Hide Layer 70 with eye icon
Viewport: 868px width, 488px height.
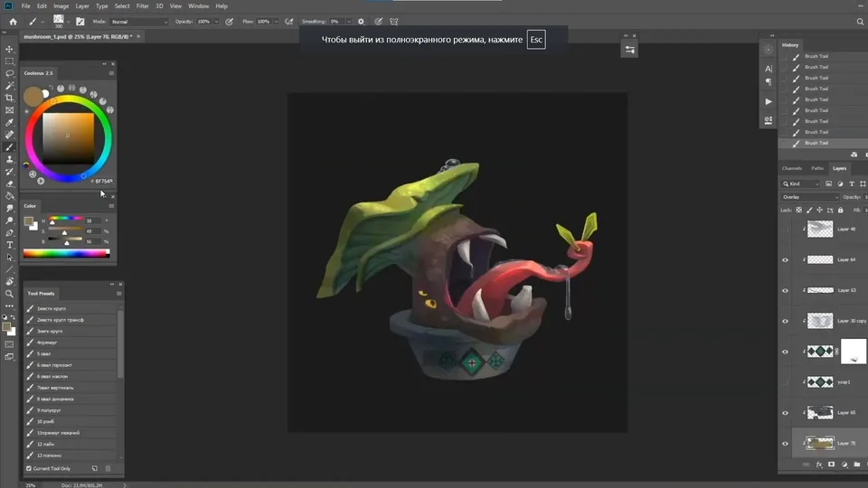pyautogui.click(x=785, y=443)
